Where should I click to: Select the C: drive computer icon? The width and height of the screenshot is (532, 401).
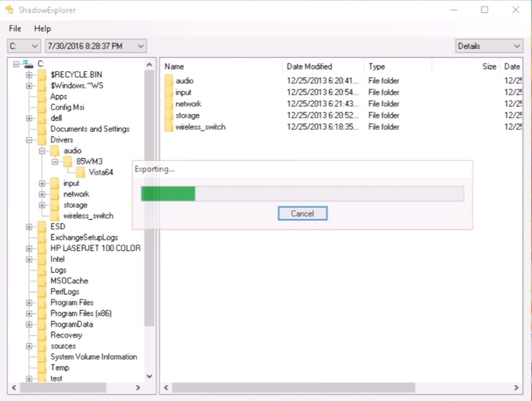tap(28, 63)
